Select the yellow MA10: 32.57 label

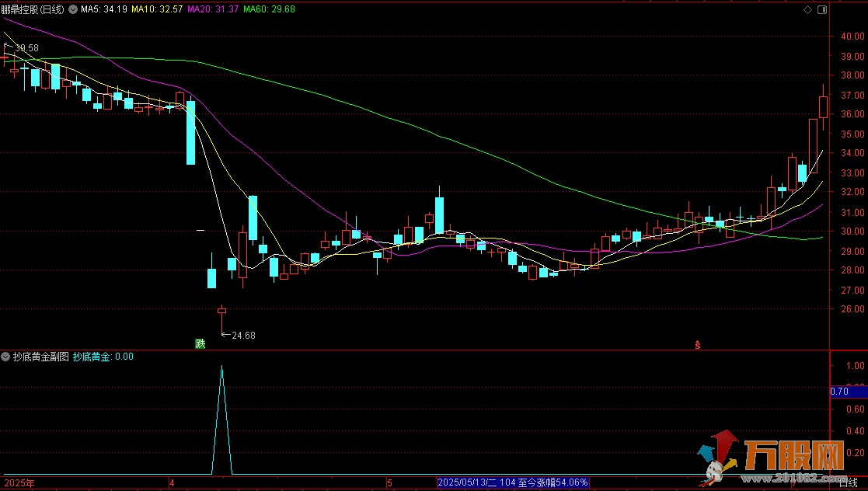157,9
